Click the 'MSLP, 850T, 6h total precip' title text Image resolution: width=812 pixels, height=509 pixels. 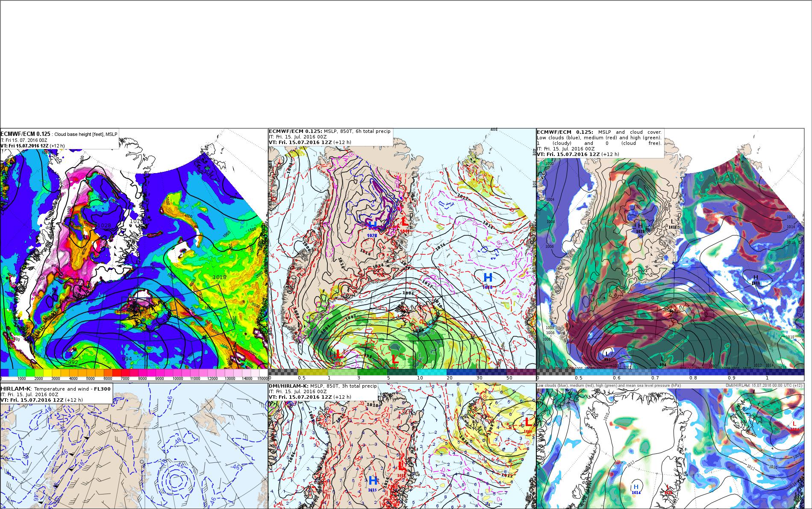tap(357, 131)
